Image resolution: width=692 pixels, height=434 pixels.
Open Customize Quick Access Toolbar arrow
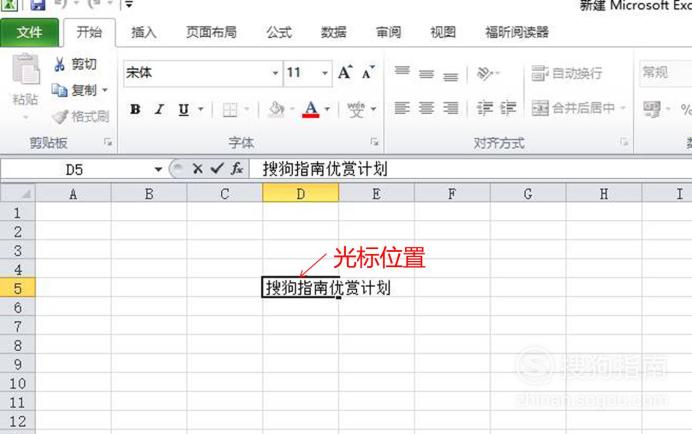(x=129, y=4)
